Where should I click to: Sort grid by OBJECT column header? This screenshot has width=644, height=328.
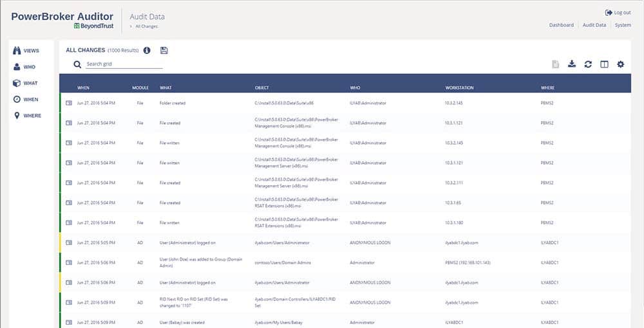click(261, 88)
